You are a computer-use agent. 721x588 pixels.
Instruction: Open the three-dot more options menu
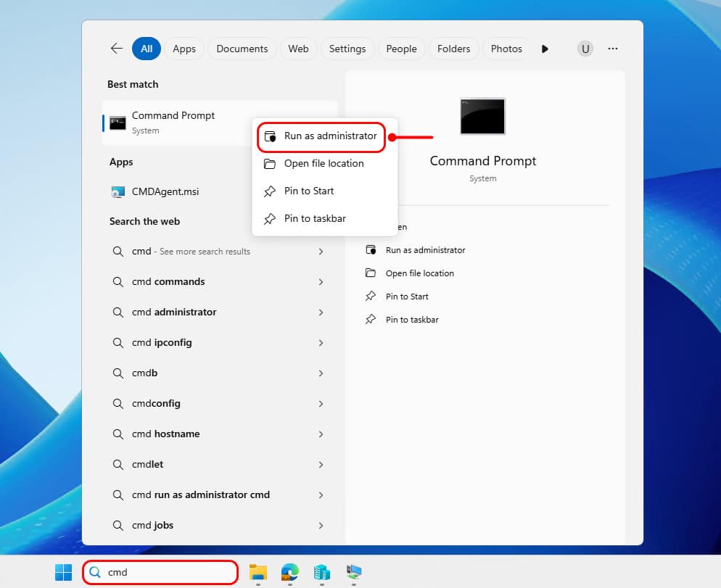coord(612,49)
